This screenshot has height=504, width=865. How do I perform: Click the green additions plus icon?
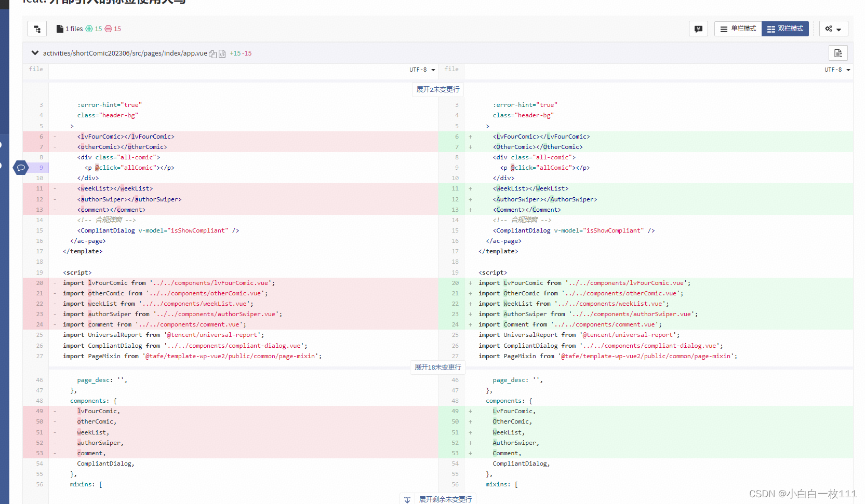tap(89, 29)
